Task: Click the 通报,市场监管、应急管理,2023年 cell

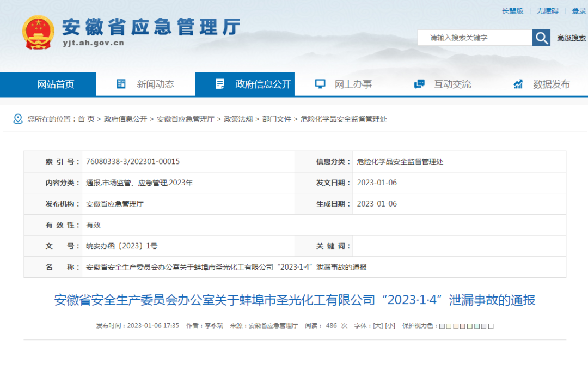Action: 139,183
